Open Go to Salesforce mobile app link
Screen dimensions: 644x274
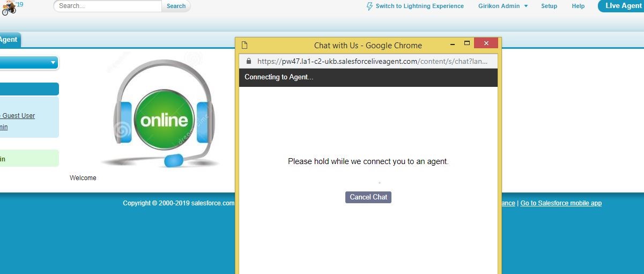pos(561,203)
